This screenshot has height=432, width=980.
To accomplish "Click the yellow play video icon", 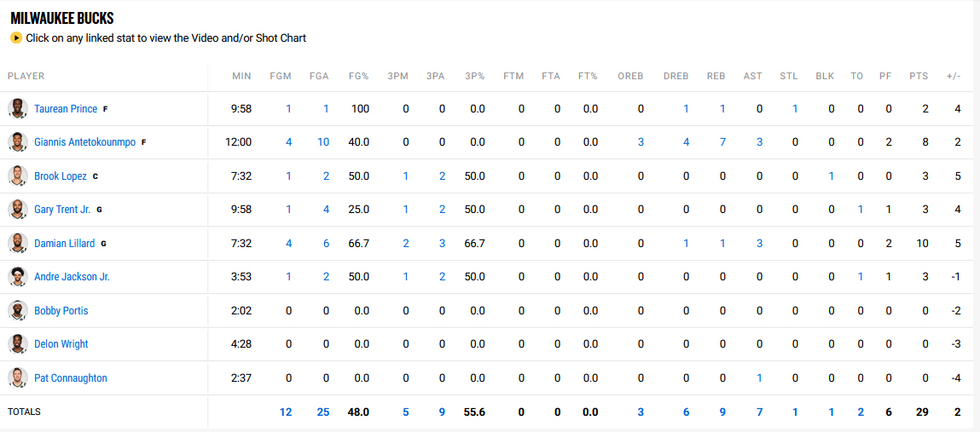I will click(x=16, y=37).
